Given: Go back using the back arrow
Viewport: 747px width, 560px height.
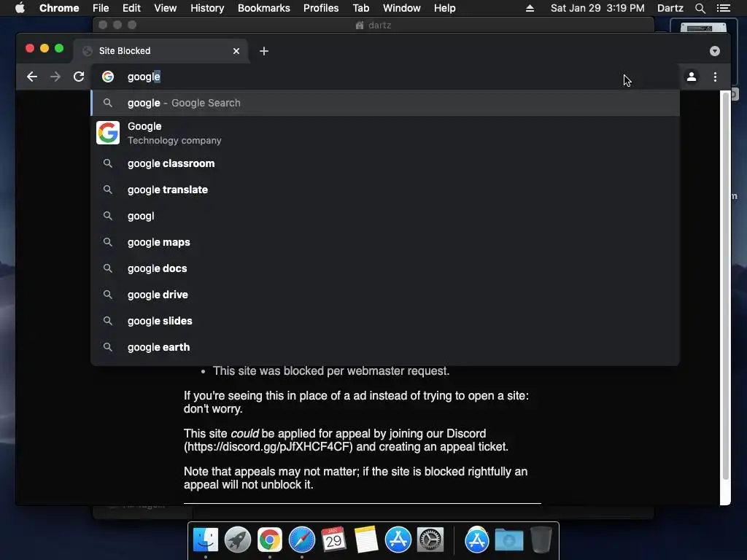Looking at the screenshot, I should coord(32,77).
